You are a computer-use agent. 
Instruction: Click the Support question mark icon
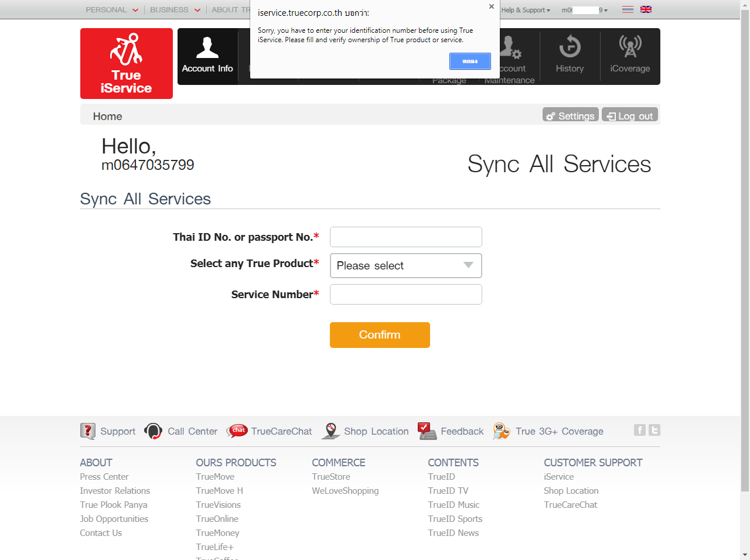click(88, 431)
